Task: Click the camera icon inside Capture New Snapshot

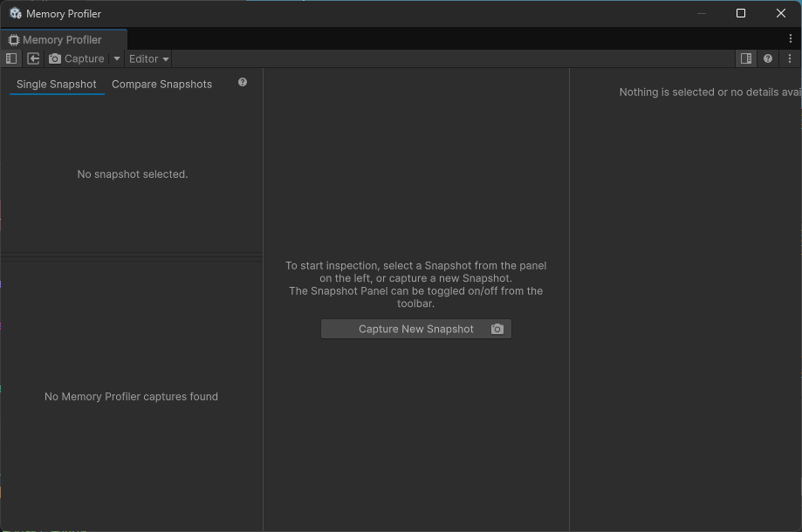Action: [497, 329]
